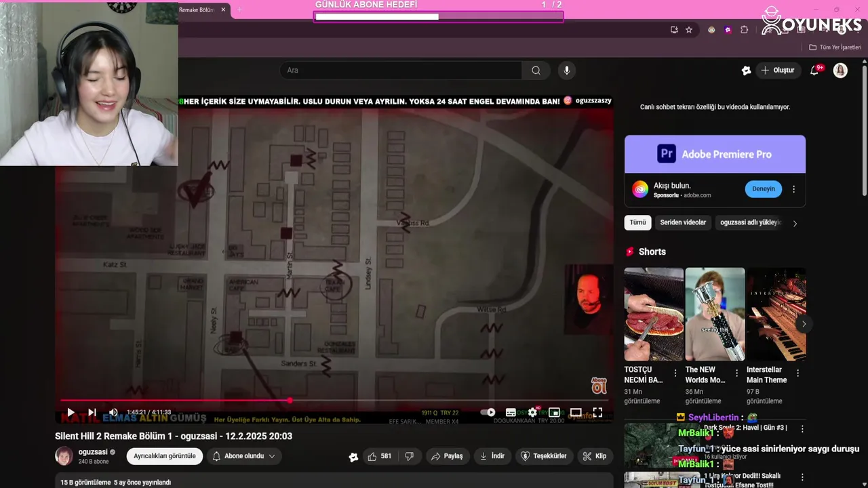868x488 pixels.
Task: Open the browser extensions puzzle icon
Action: point(744,30)
